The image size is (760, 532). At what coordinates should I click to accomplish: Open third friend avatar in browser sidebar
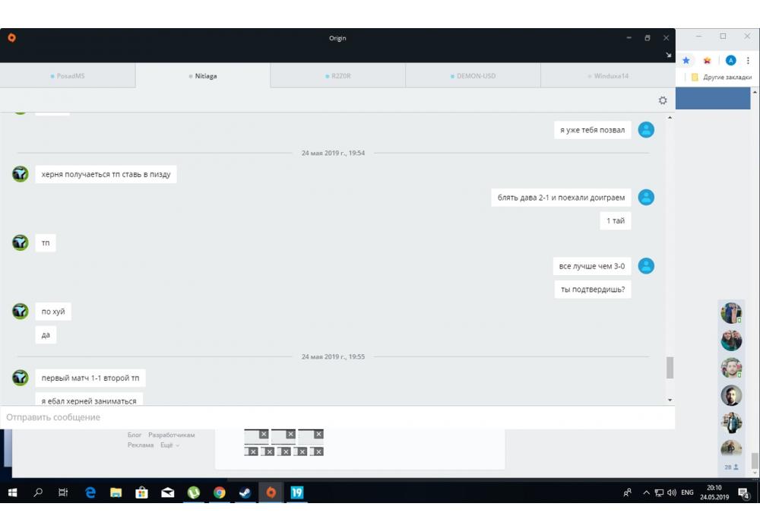tap(731, 368)
